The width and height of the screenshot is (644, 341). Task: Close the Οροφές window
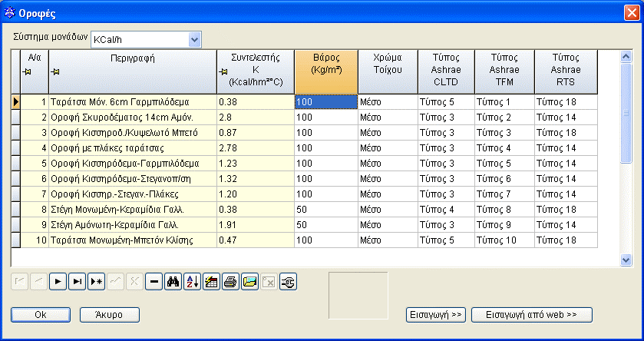tap(632, 13)
